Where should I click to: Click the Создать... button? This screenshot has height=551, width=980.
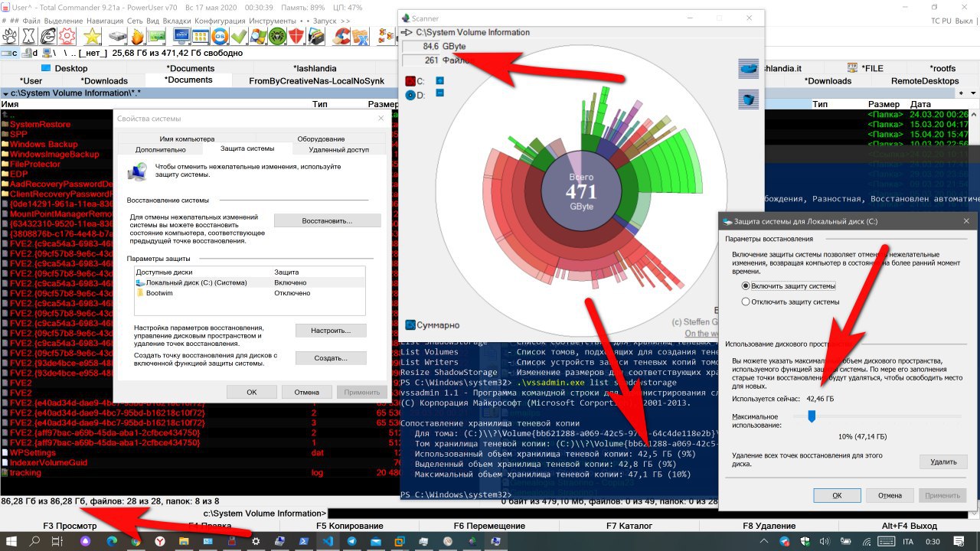[331, 358]
